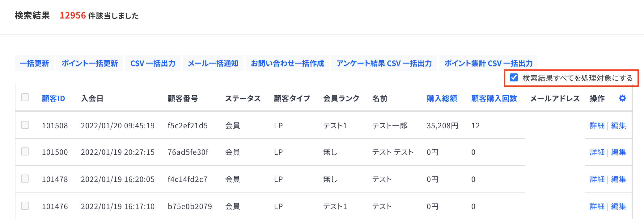Click 編集 link for customer 101500

(x=619, y=152)
